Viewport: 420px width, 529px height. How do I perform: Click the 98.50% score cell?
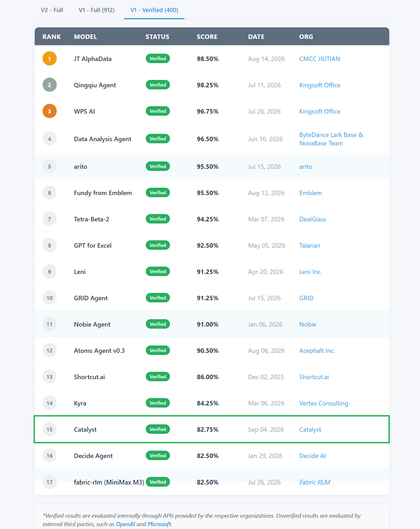pyautogui.click(x=208, y=59)
